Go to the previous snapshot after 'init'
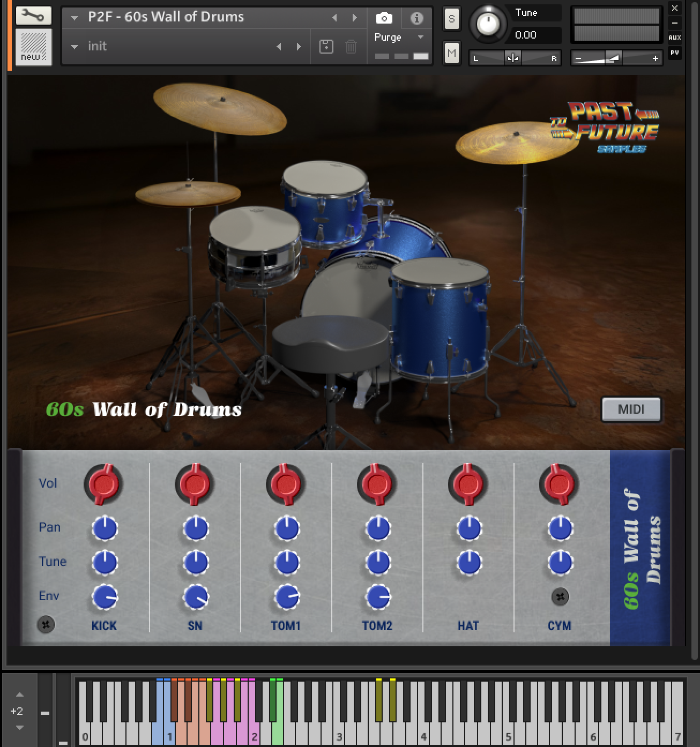 pos(279,47)
